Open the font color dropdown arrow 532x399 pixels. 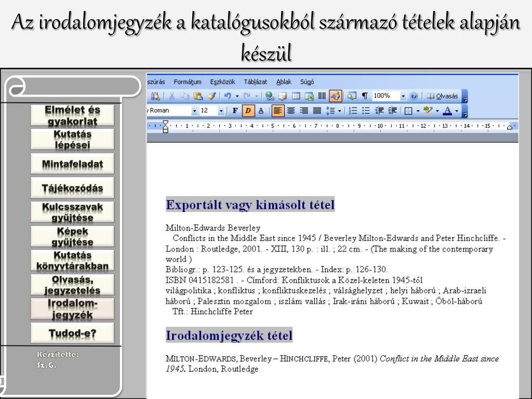click(457, 111)
